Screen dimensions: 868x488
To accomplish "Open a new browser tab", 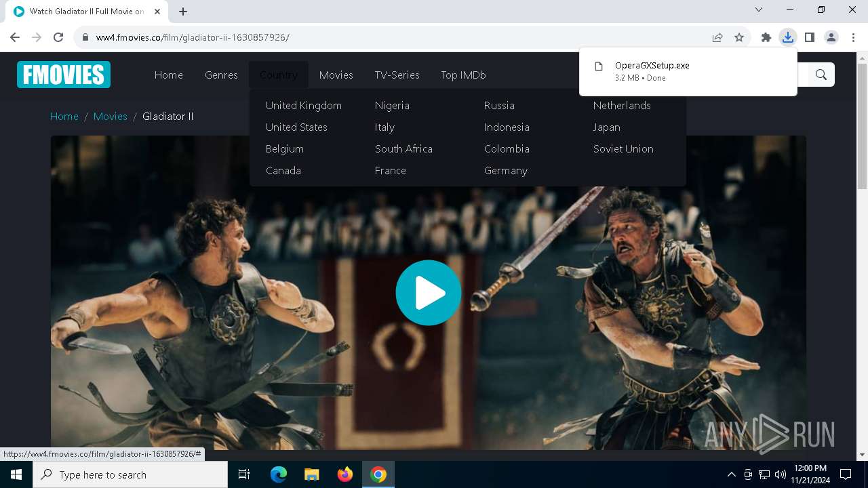I will [183, 12].
